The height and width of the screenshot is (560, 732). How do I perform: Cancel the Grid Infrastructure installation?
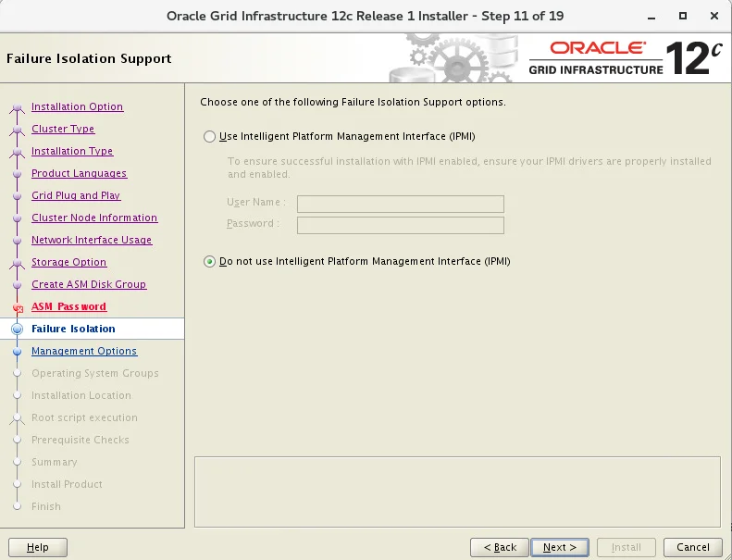693,547
